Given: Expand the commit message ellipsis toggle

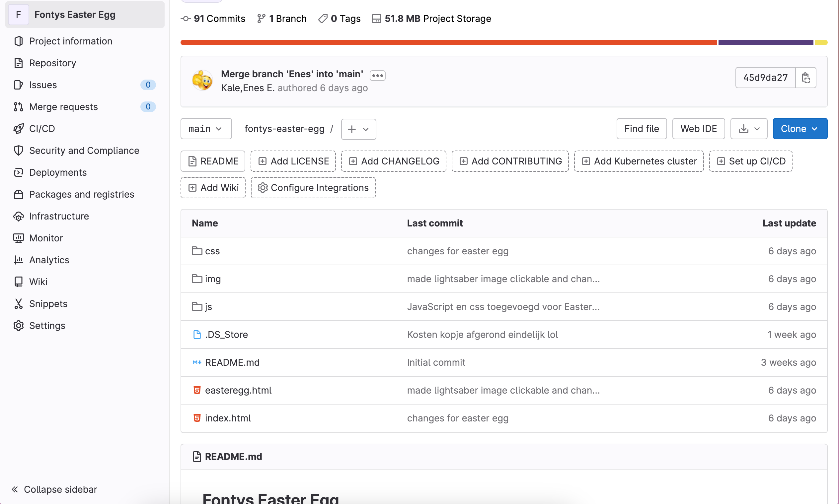Looking at the screenshot, I should (377, 75).
